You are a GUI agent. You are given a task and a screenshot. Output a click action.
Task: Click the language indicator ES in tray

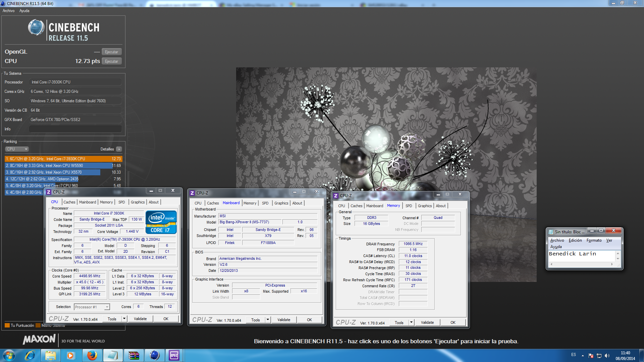574,355
